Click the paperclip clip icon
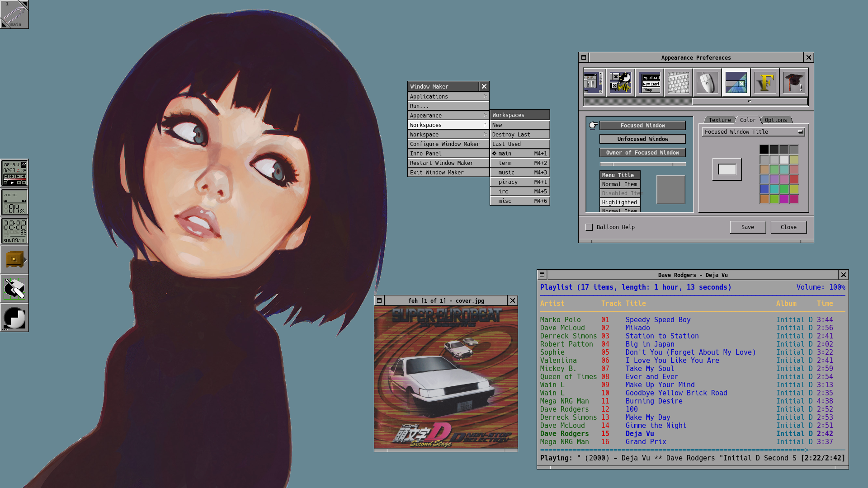 (14, 14)
